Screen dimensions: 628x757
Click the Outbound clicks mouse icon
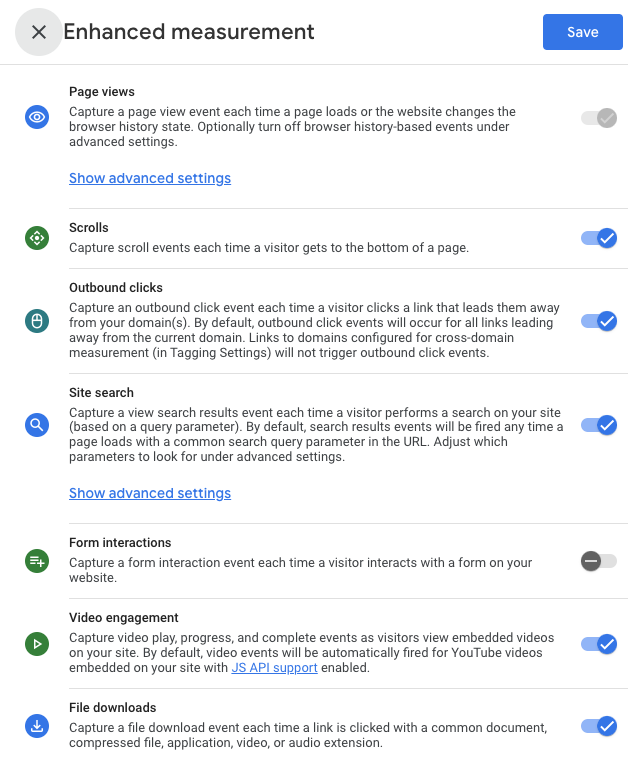click(37, 321)
